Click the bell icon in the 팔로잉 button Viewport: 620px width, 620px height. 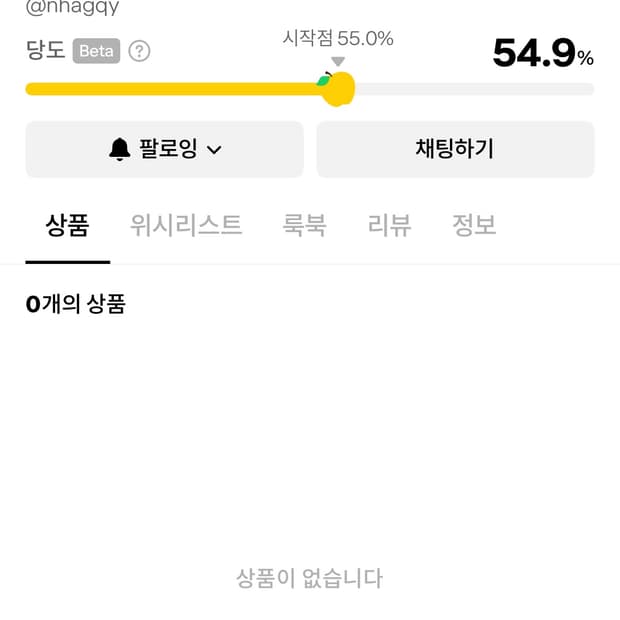pos(120,150)
